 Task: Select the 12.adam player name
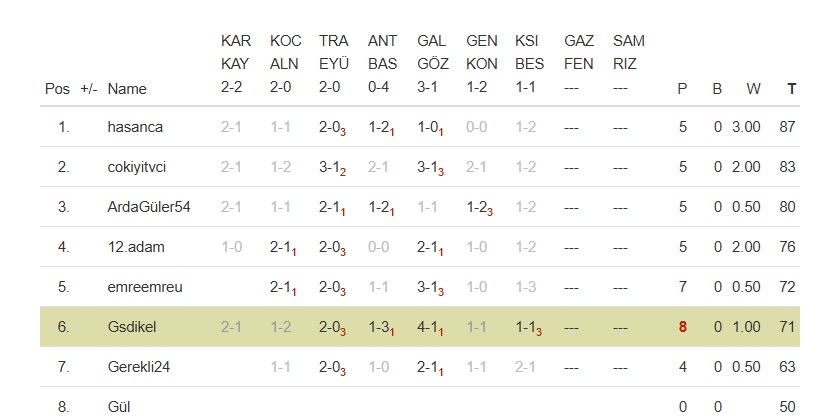coord(135,247)
